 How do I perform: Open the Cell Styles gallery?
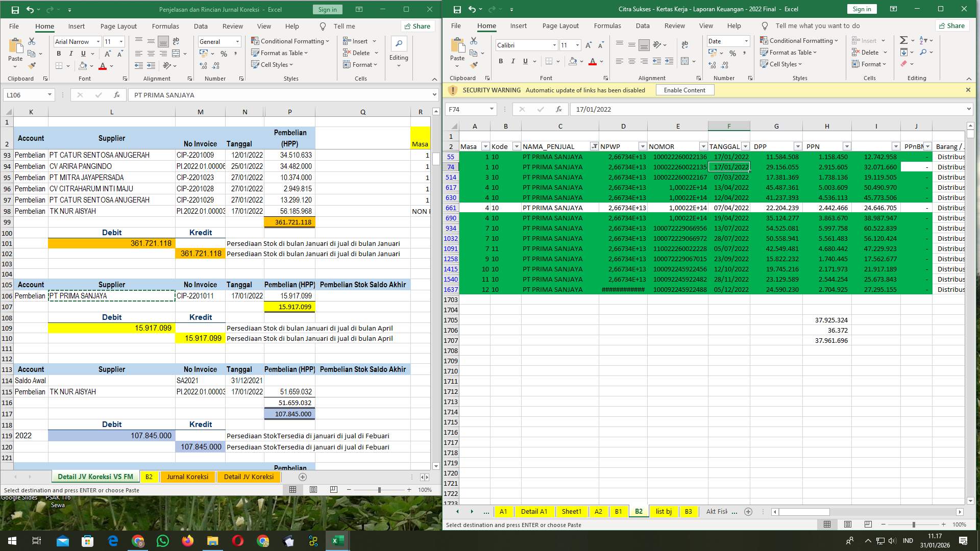pos(272,65)
